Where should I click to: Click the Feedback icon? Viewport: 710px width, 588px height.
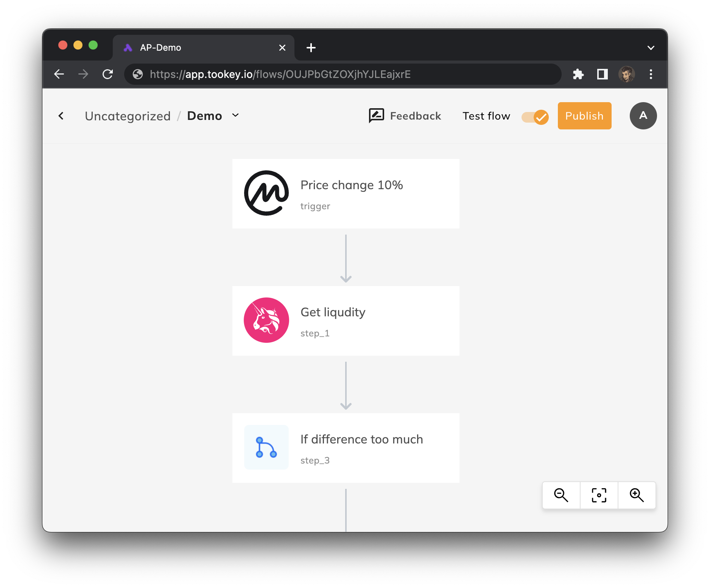click(376, 116)
